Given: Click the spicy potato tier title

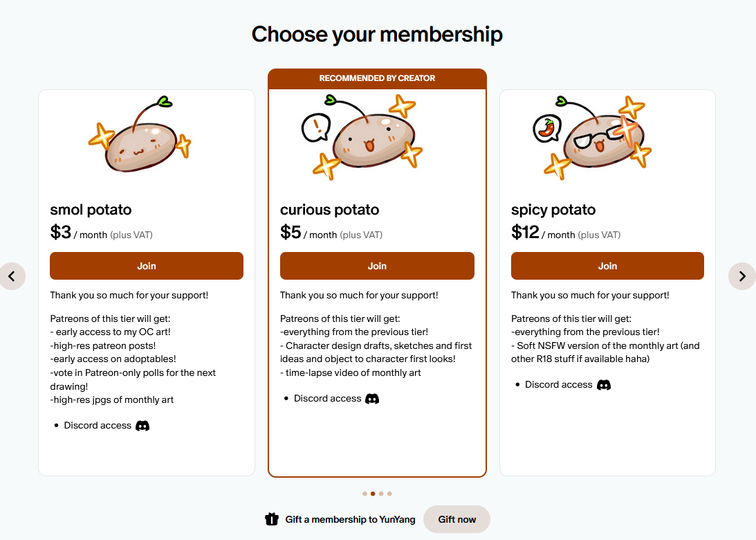Looking at the screenshot, I should point(553,209).
